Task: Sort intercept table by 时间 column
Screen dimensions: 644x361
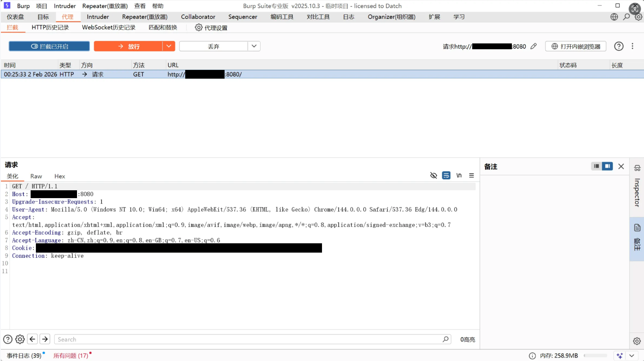Action: 29,65
